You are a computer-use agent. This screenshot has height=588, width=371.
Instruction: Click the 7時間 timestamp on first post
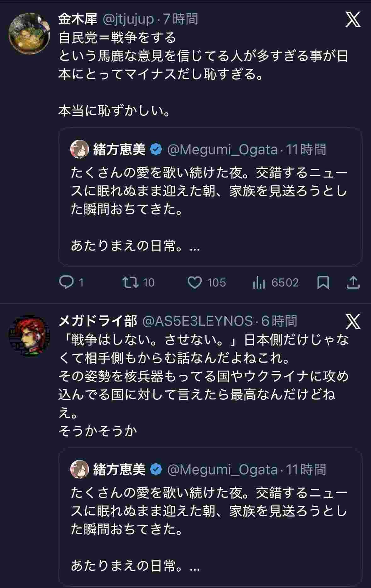181,19
